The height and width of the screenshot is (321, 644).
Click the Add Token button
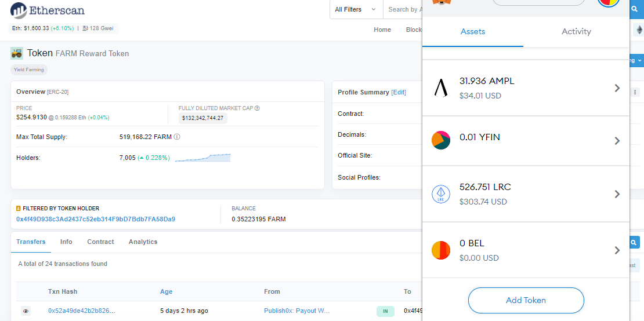coord(526,301)
